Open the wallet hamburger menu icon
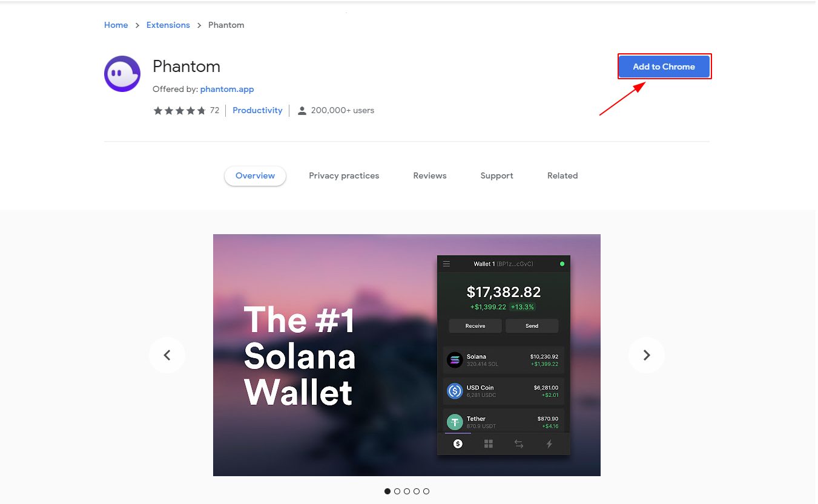The height and width of the screenshot is (504, 818). (446, 264)
